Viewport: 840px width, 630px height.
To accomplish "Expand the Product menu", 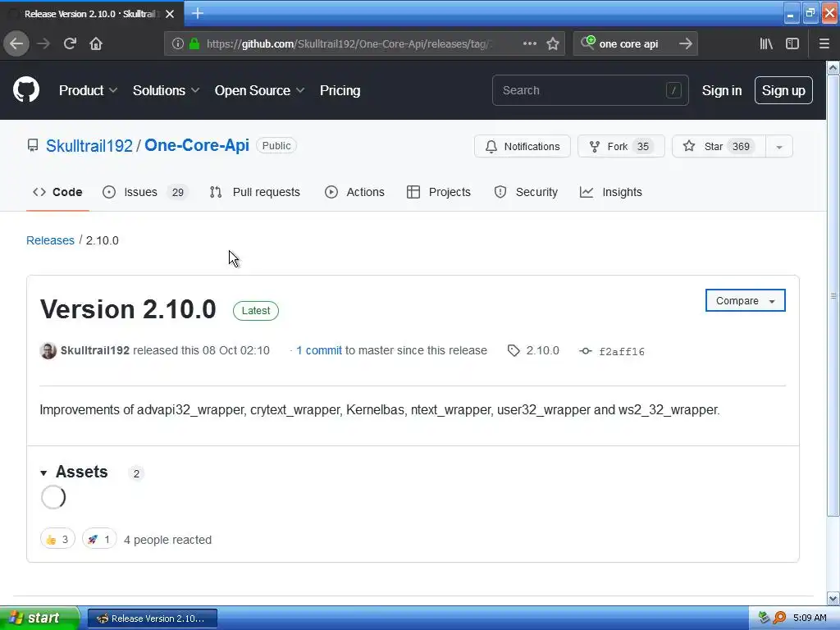I will (x=88, y=90).
